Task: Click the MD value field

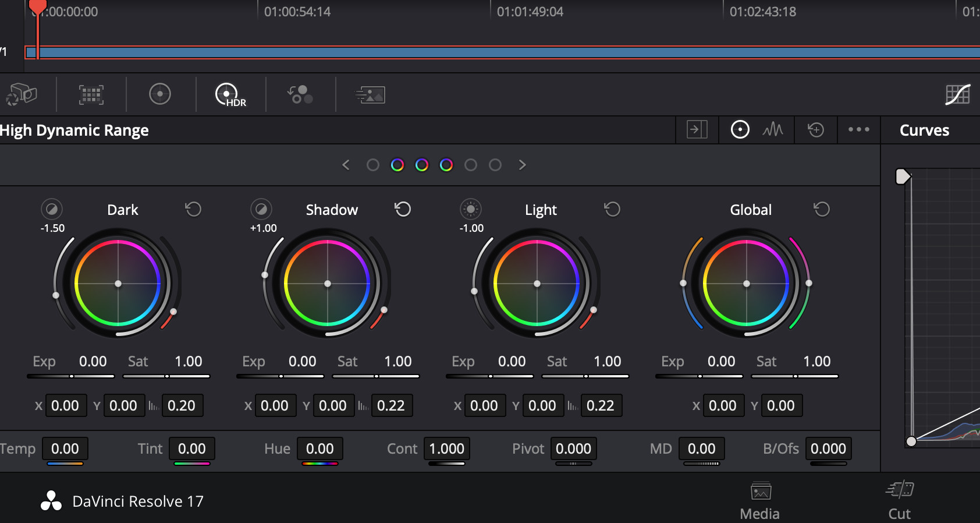Action: [702, 448]
